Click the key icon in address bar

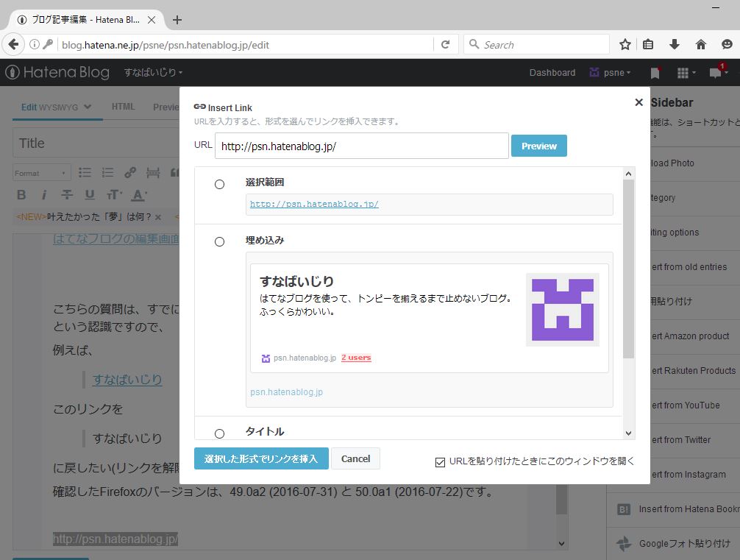48,44
